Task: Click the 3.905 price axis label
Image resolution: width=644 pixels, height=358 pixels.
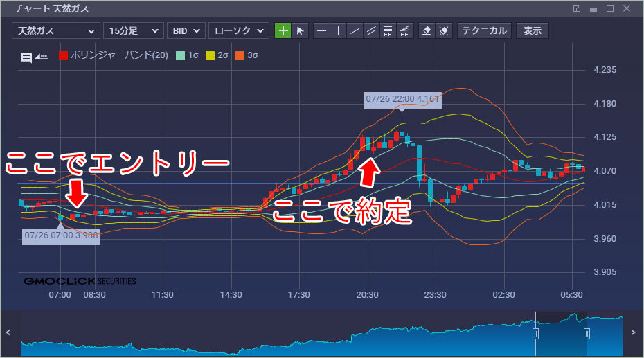Action: pos(605,272)
